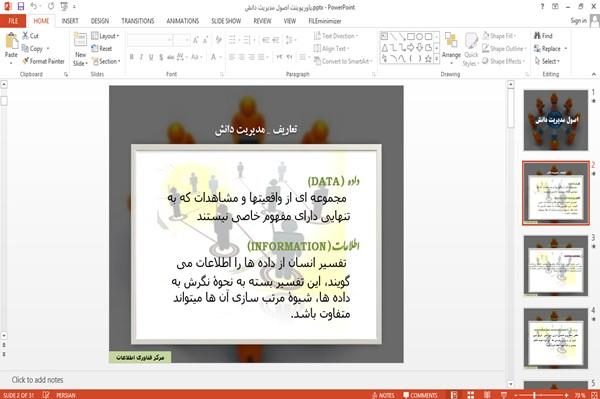
Task: Save the presentation from Quick Access Toolbar
Action: point(21,7)
